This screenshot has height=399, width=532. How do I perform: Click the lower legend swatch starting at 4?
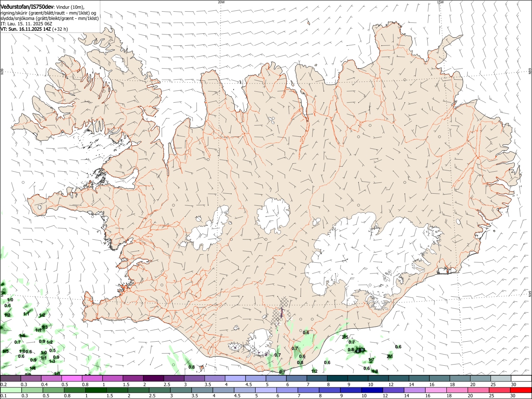coord(223,390)
